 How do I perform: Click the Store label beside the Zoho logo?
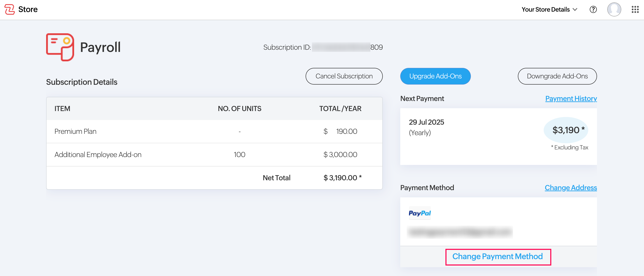point(28,9)
